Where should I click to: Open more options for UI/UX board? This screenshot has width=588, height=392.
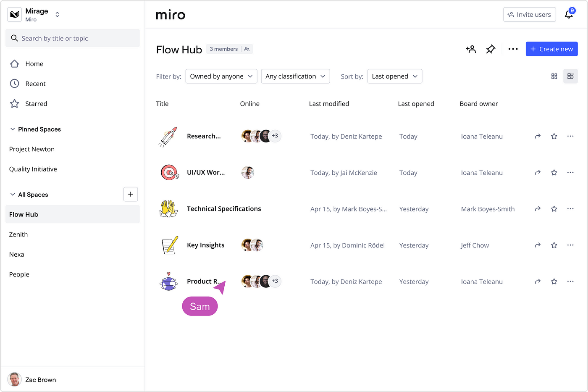click(570, 172)
